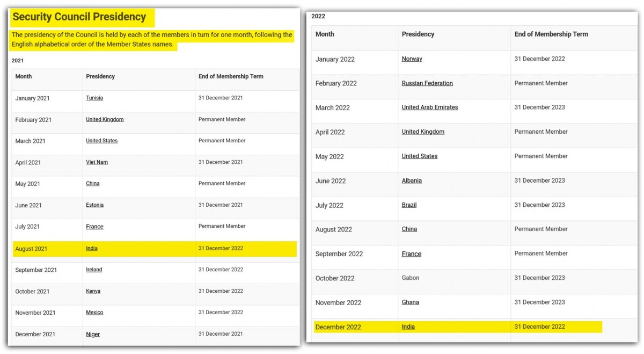Open the Brazil presidency link
This screenshot has width=644, height=354.
tap(409, 205)
